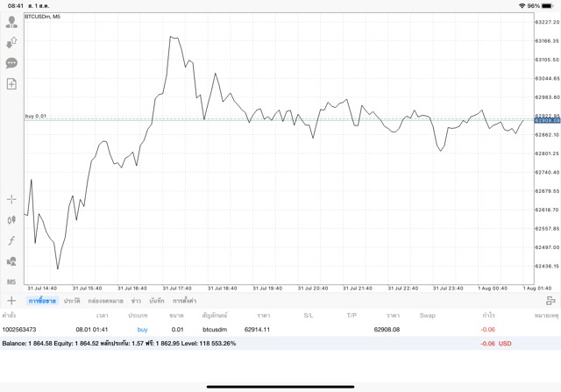Open the chat messages icon

11,63
